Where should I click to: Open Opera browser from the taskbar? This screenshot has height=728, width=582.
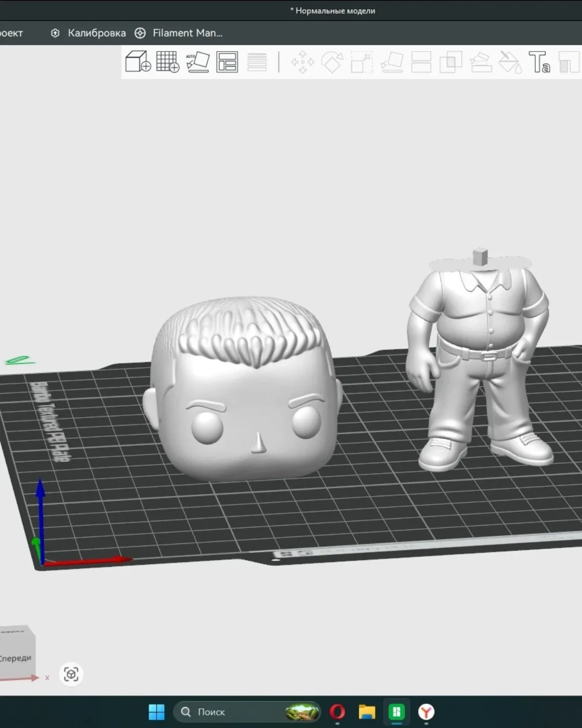coord(337,712)
